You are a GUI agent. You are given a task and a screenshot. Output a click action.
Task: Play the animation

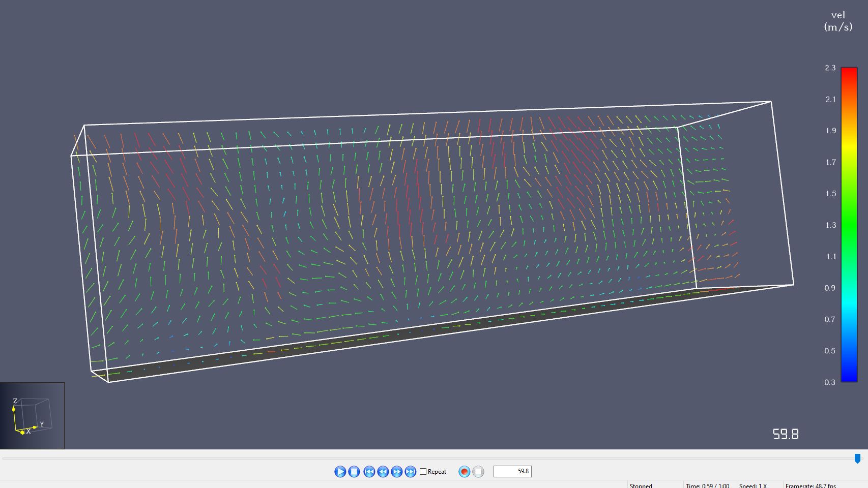tap(339, 471)
